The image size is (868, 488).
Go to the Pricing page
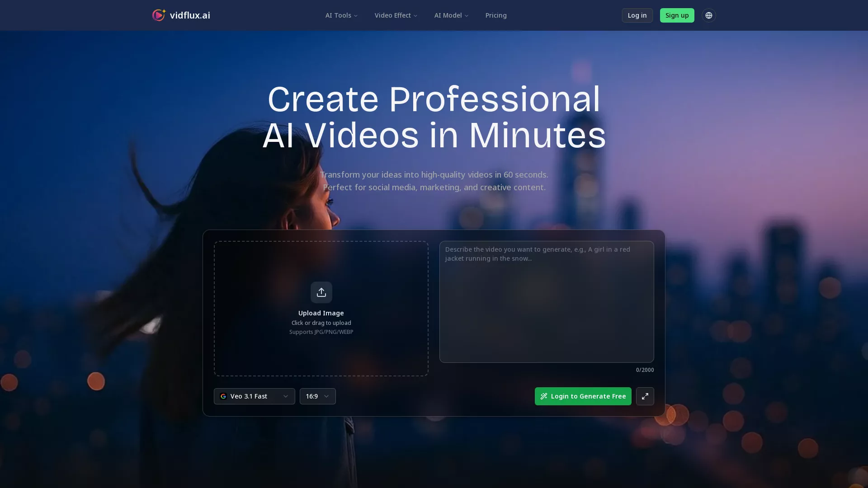[x=495, y=15]
